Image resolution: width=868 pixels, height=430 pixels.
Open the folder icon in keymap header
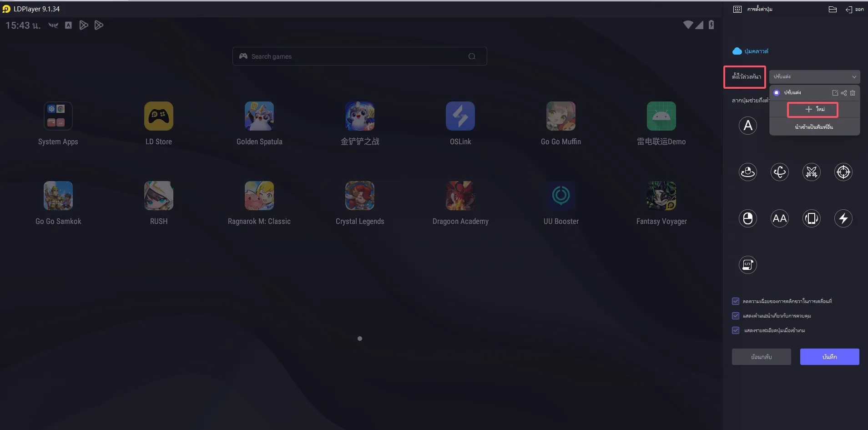[833, 9]
